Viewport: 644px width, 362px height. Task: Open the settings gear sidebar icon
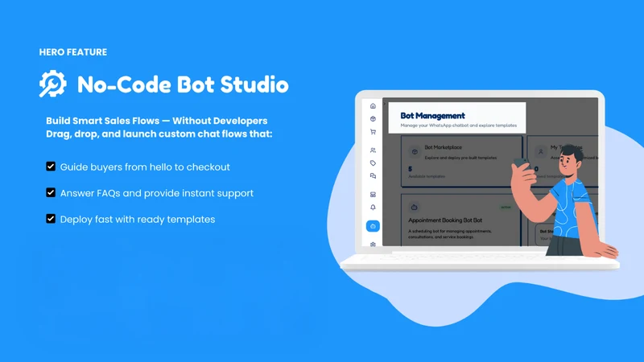point(373,245)
